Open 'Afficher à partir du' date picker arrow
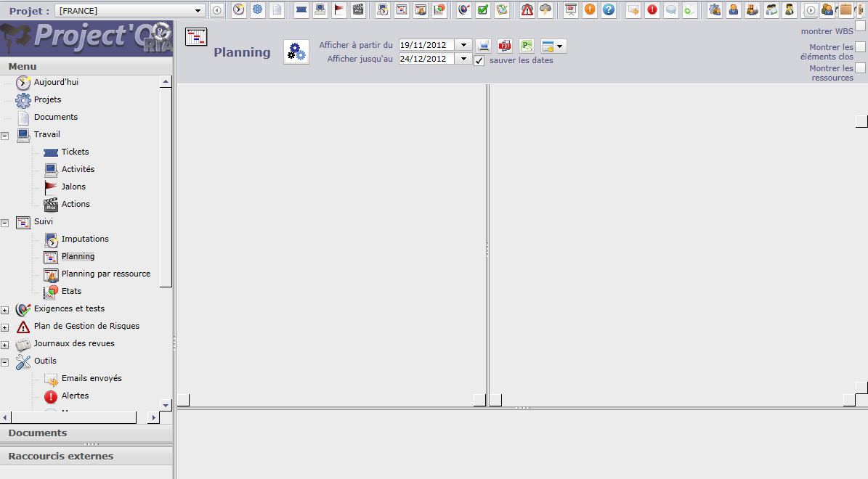The height and width of the screenshot is (479, 868). coord(464,45)
